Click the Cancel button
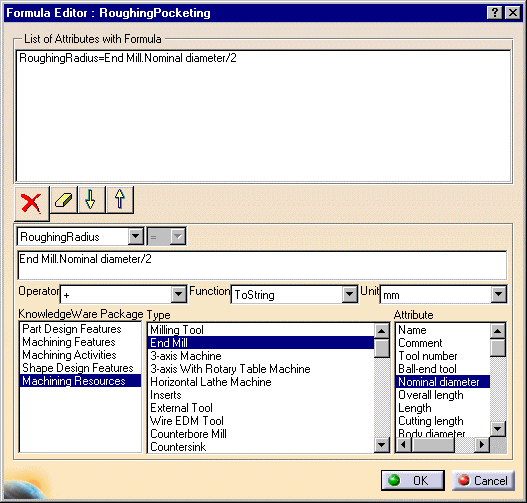Image resolution: width=527 pixels, height=503 pixels. tap(483, 480)
